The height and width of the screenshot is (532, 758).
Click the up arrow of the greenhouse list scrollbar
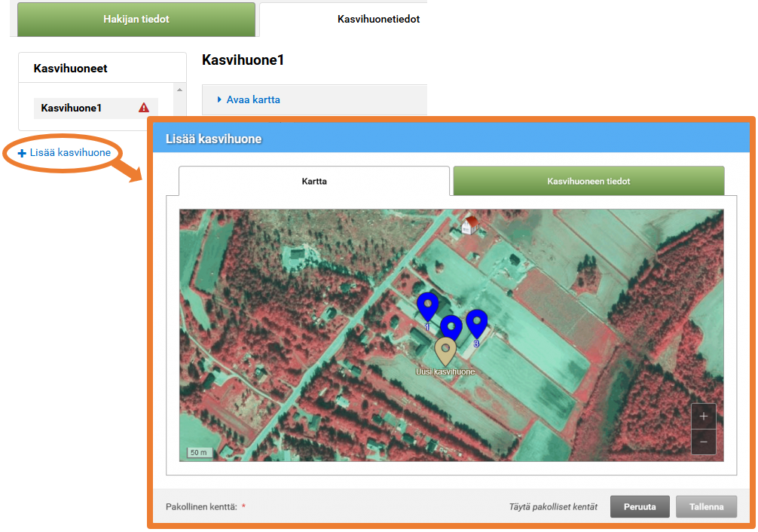pos(180,90)
